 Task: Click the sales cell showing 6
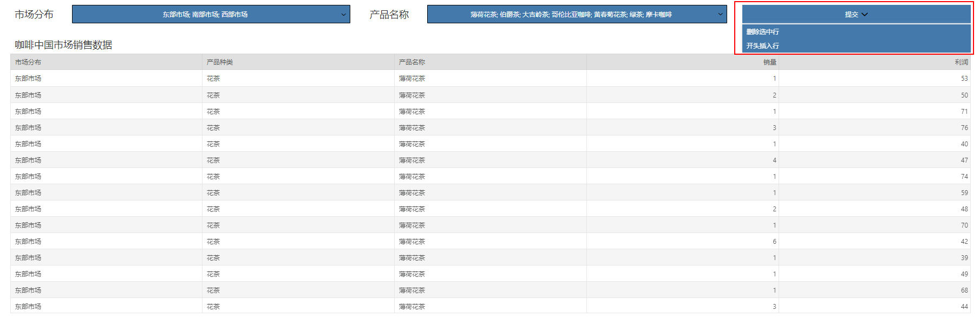pos(774,242)
